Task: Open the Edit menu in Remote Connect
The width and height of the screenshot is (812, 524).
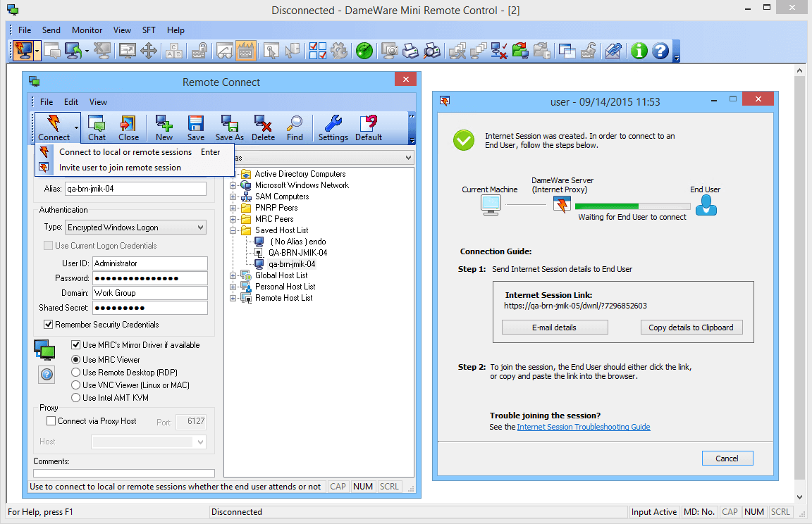Action: point(71,102)
